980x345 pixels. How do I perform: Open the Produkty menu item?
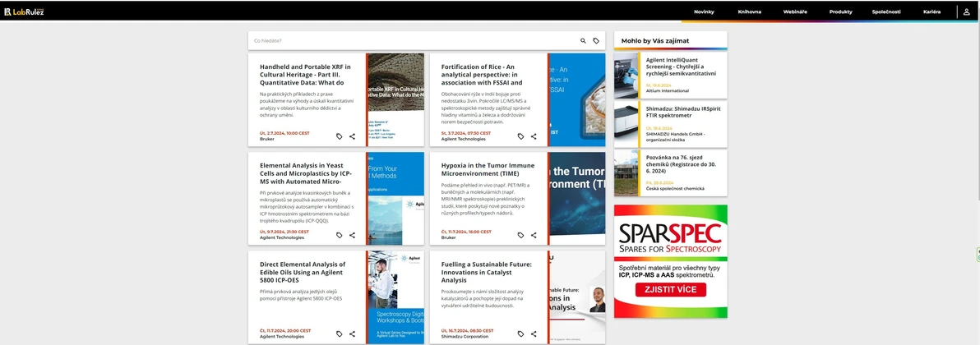(840, 11)
